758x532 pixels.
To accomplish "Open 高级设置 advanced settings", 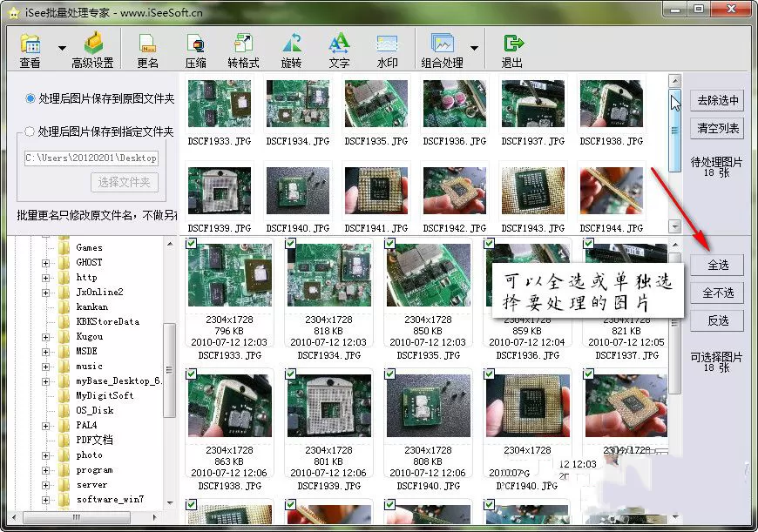I will coord(93,51).
